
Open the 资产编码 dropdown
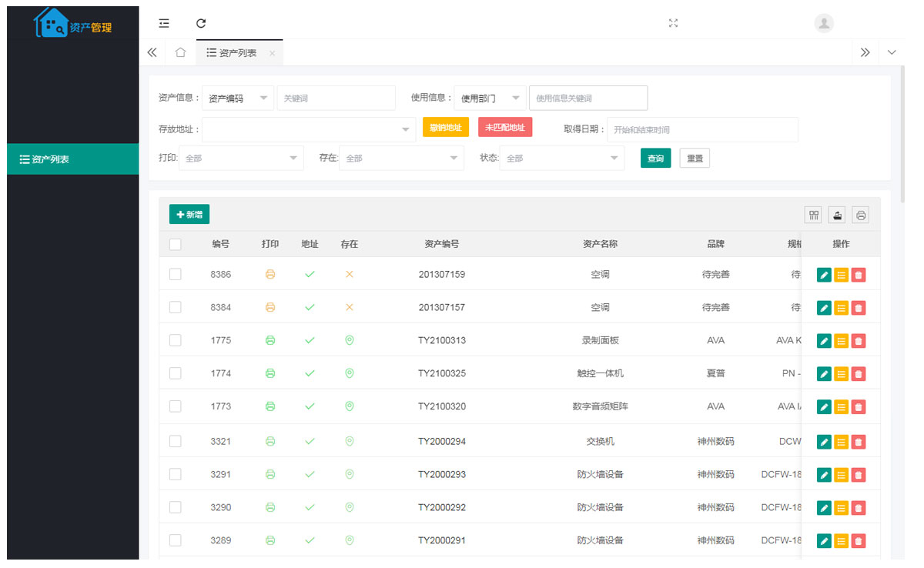click(x=238, y=99)
